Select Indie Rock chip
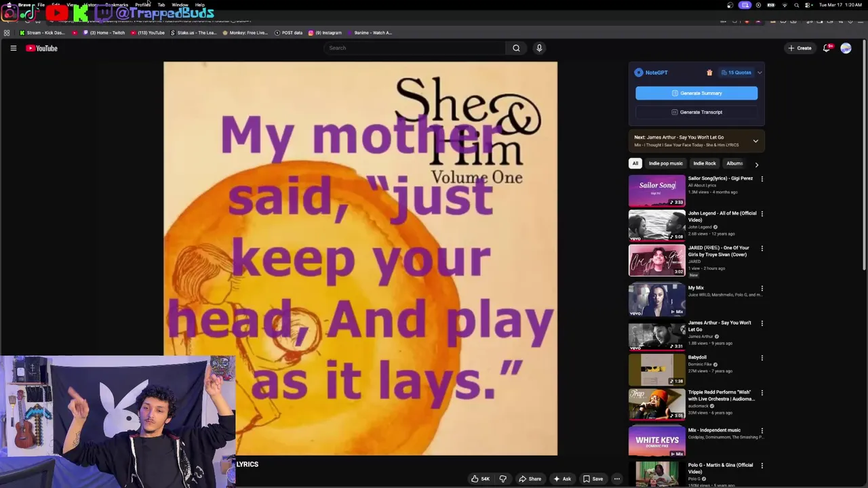This screenshot has width=868, height=488. click(x=705, y=163)
